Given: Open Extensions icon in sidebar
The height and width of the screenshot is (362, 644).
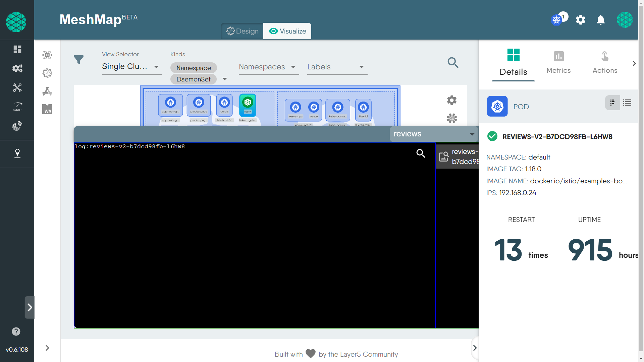Looking at the screenshot, I should [x=17, y=126].
